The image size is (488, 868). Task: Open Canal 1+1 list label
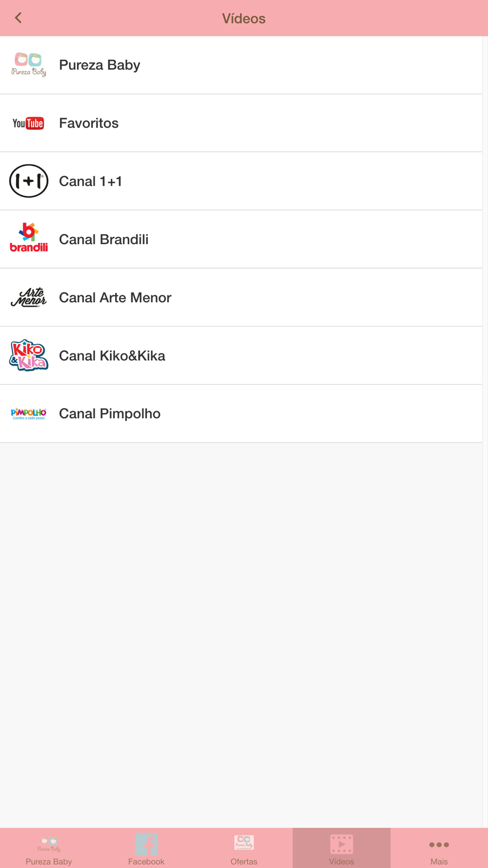pos(91,181)
